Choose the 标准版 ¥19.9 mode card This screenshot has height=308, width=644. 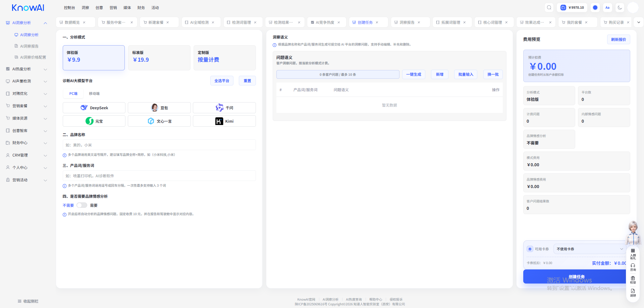[159, 58]
